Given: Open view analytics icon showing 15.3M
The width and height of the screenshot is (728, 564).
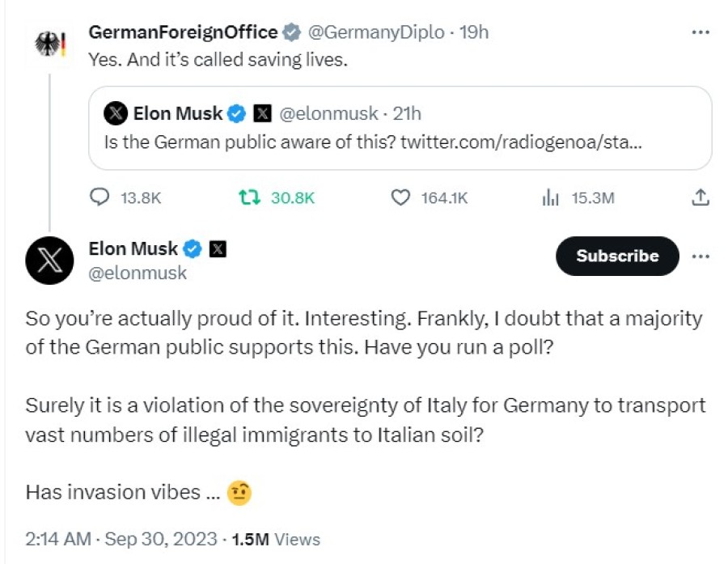Looking at the screenshot, I should point(550,197).
